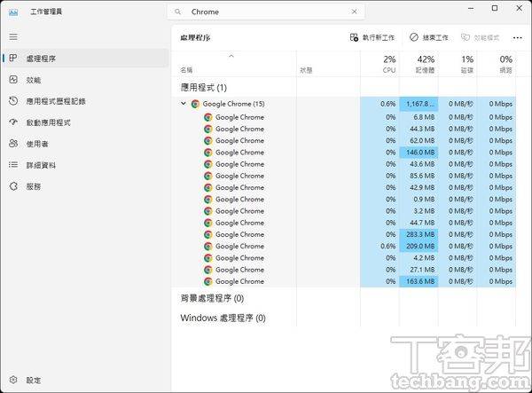Open the 效能 performance tab
This screenshot has width=532, height=393.
tap(86, 80)
